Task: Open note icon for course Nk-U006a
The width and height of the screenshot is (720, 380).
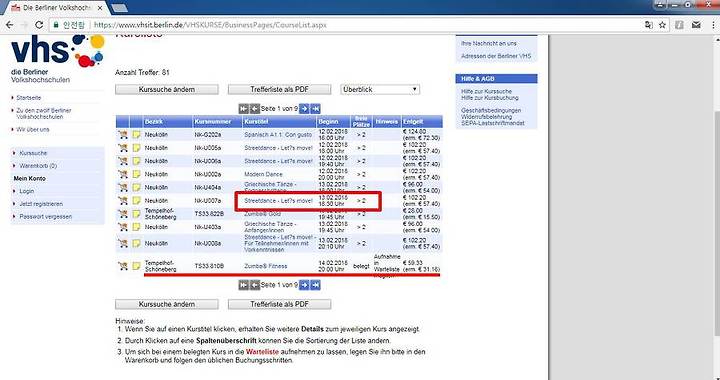Action: tap(136, 161)
